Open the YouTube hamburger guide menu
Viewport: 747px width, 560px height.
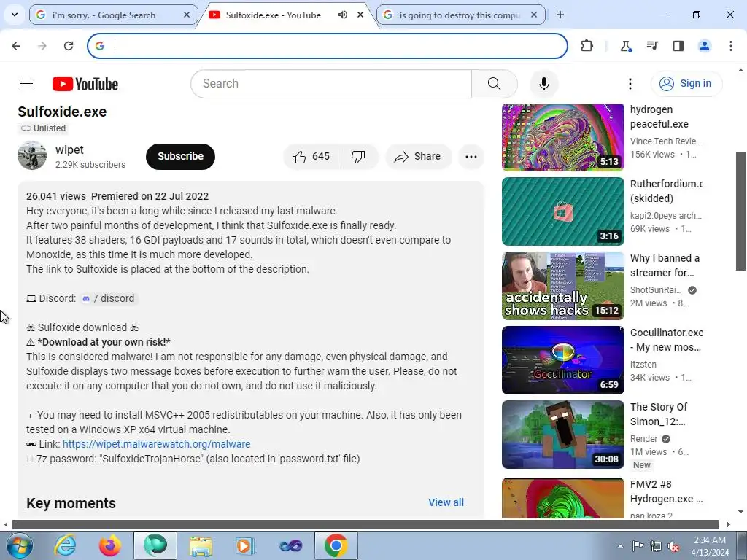click(x=26, y=84)
